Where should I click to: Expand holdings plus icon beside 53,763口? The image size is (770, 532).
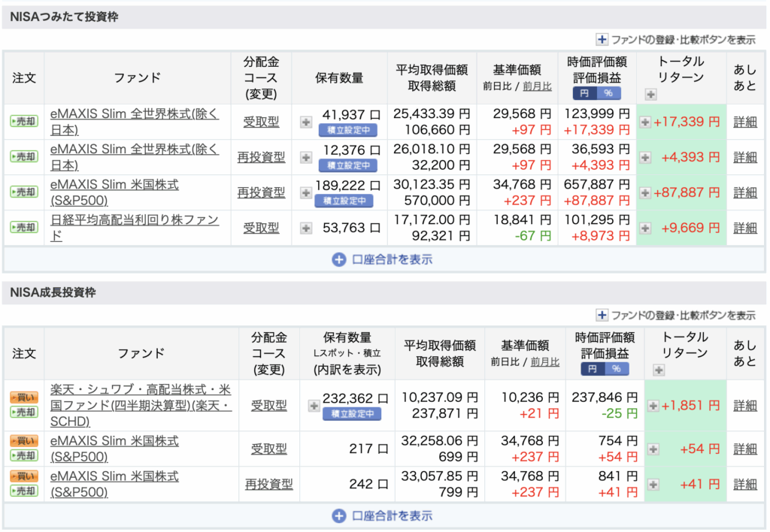coord(306,228)
